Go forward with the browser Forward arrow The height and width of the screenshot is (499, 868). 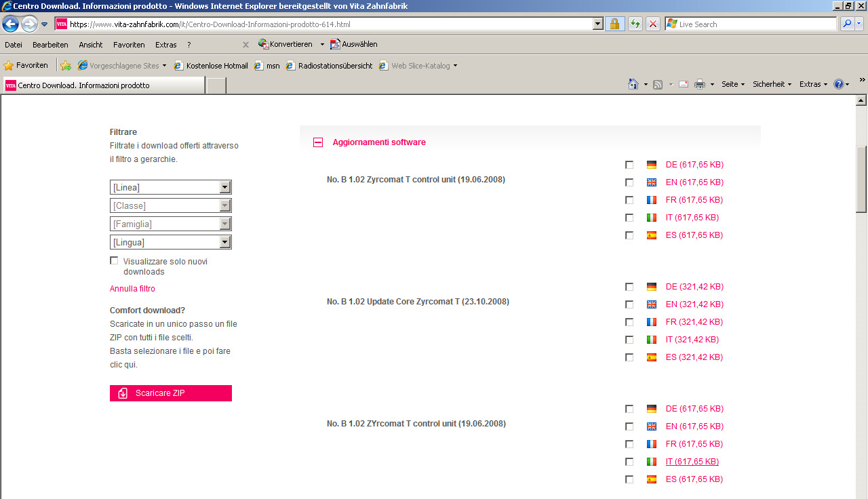29,24
